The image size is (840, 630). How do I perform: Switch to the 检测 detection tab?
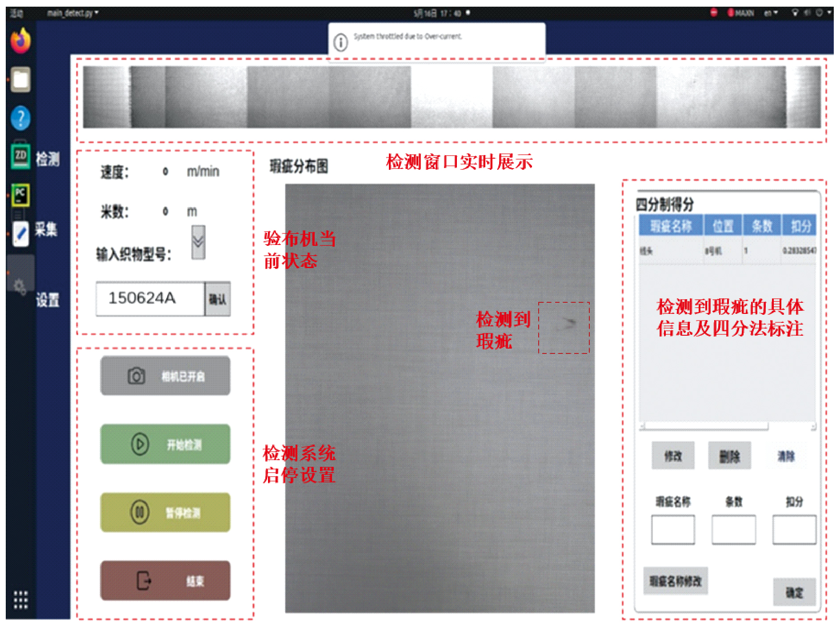click(x=48, y=159)
